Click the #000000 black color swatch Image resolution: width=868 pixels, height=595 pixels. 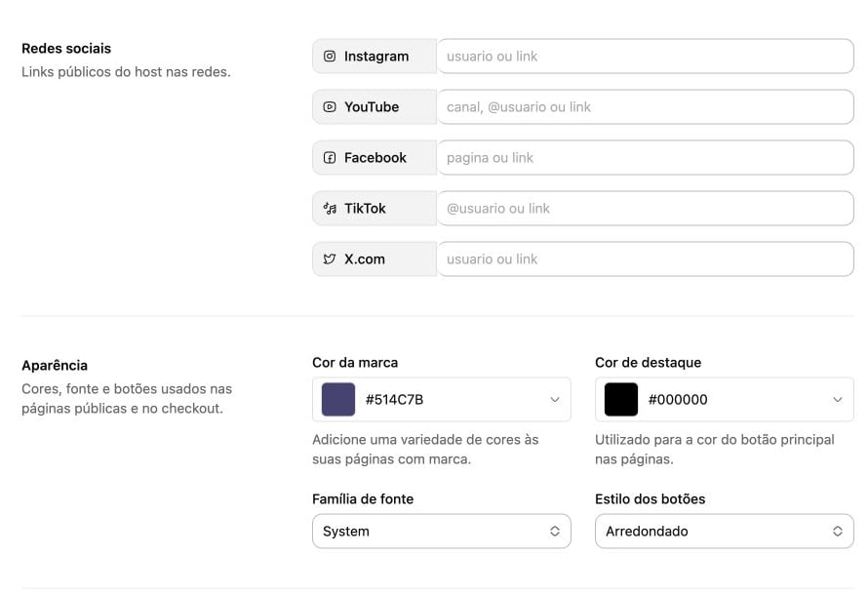[621, 400]
